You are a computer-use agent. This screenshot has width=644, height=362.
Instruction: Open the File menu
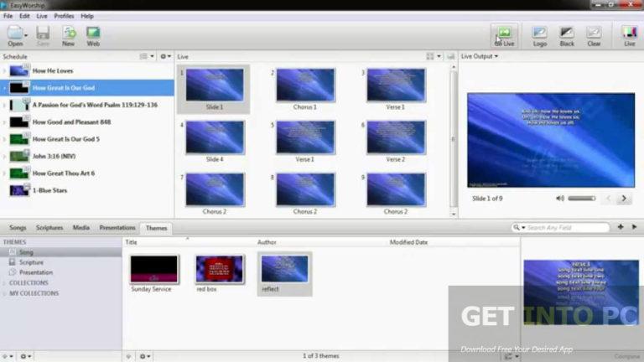click(8, 16)
